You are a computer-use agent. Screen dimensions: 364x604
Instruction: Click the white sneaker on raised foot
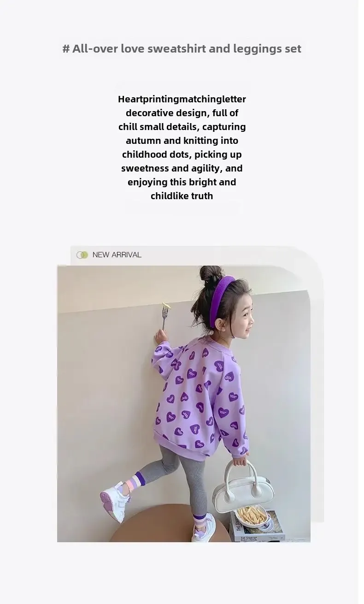114,501
